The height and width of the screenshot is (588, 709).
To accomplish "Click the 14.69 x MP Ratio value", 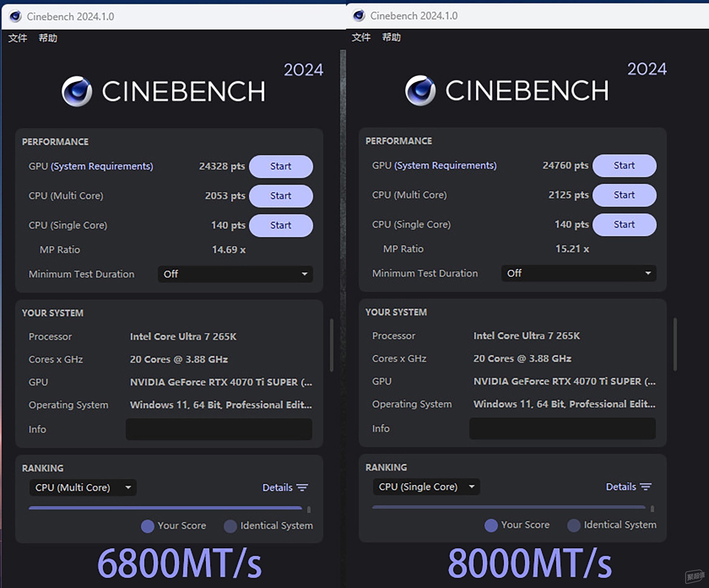I will (229, 250).
